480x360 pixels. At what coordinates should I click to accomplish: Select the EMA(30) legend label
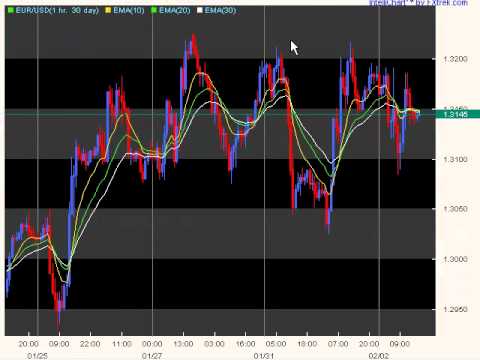220,10
